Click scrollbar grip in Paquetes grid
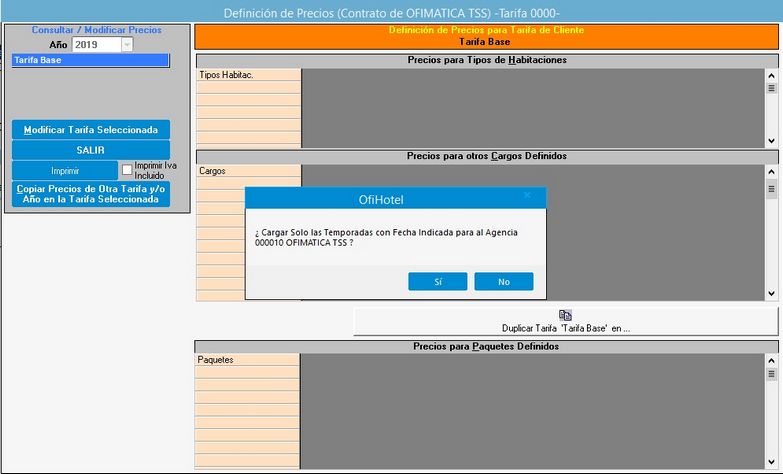 click(x=771, y=374)
